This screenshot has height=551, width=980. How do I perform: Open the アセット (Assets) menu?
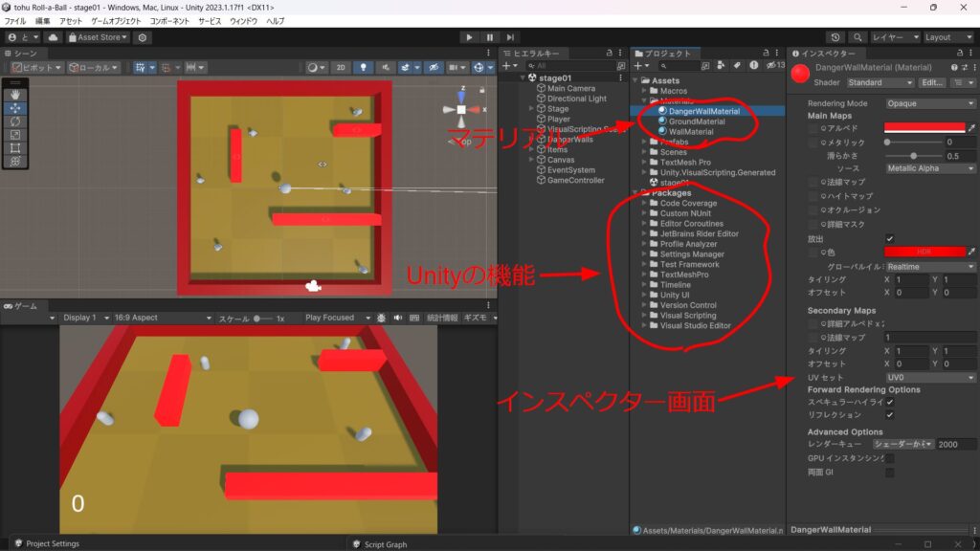click(71, 21)
